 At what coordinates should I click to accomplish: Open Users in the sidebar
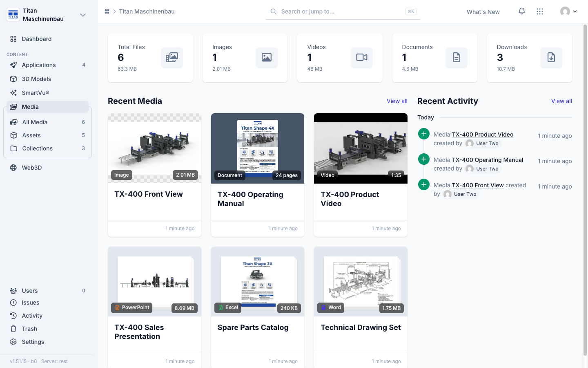(x=47, y=291)
